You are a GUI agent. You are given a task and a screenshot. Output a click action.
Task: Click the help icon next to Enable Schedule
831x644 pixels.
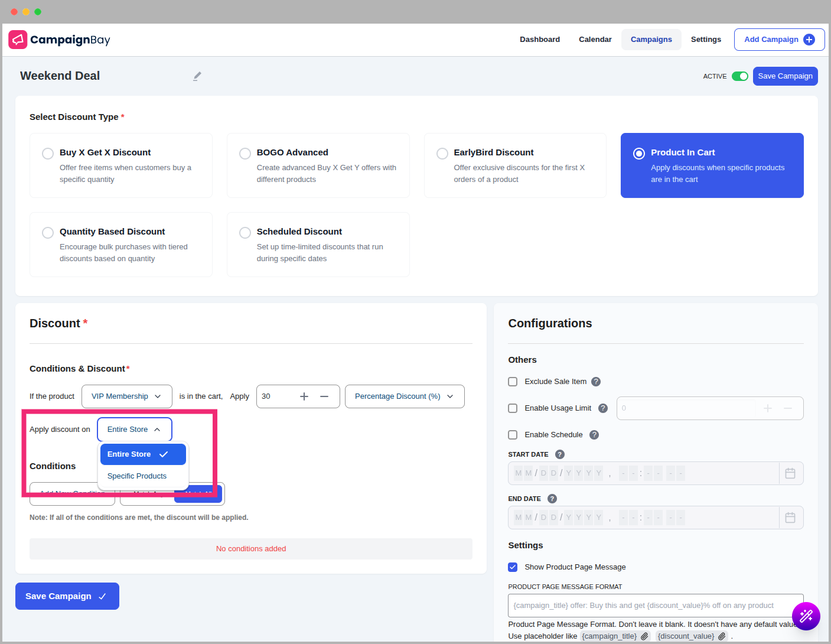coord(594,435)
